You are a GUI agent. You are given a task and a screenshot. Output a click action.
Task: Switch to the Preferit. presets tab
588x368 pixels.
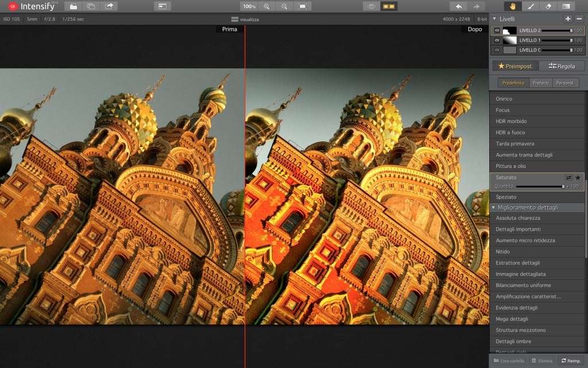pos(541,83)
